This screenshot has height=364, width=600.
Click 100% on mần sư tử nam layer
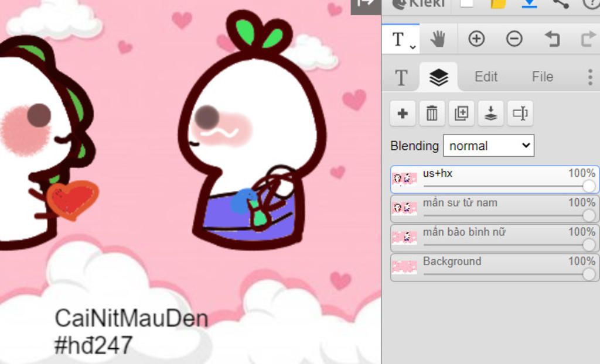point(582,202)
